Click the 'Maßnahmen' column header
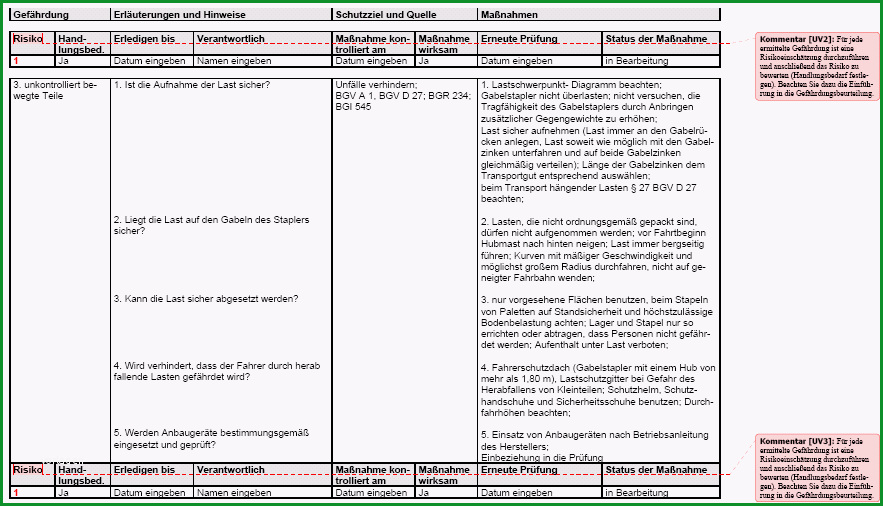The image size is (883, 506). pos(509,15)
